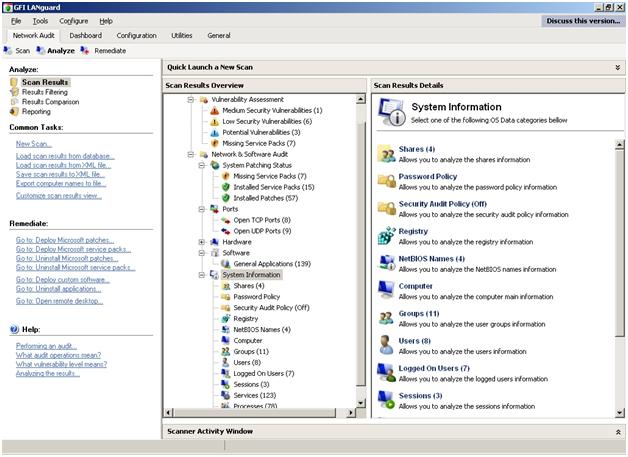Collapse the System Patching Status node
The width and height of the screenshot is (628, 457).
[202, 165]
